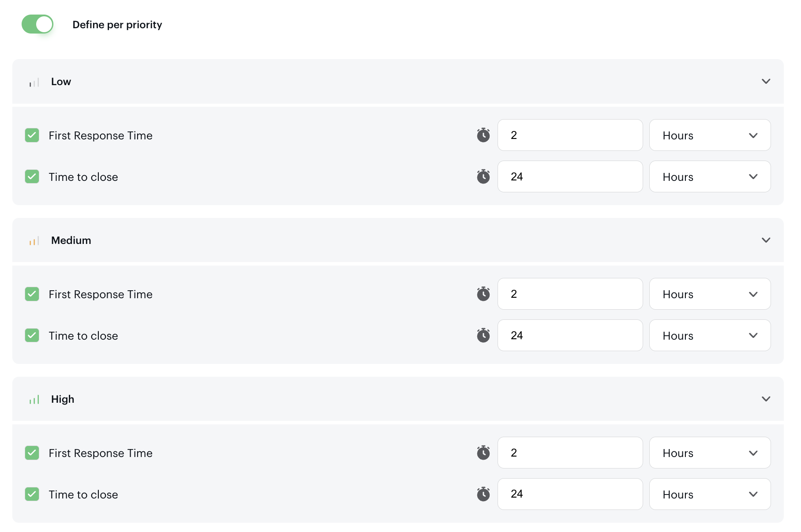Click the High priority signal bars icon
Screen dimensions: 801x532
[34, 400]
